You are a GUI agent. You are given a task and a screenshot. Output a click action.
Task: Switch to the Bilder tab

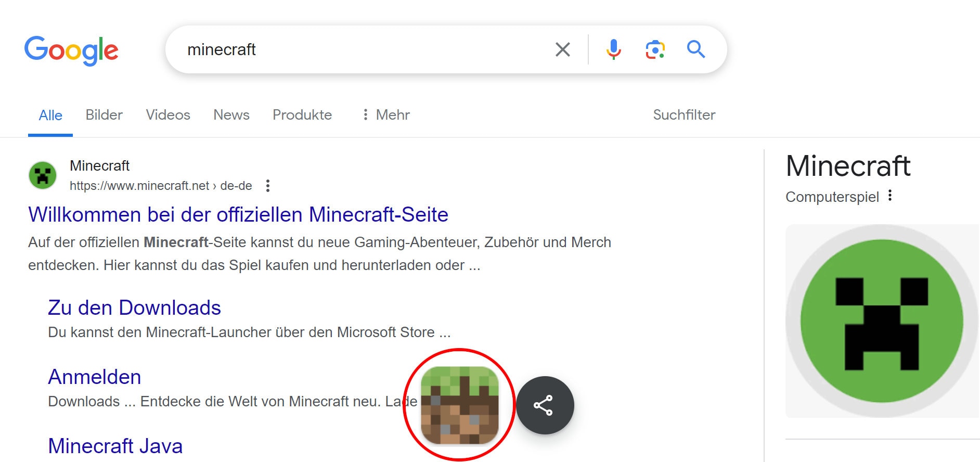tap(104, 115)
